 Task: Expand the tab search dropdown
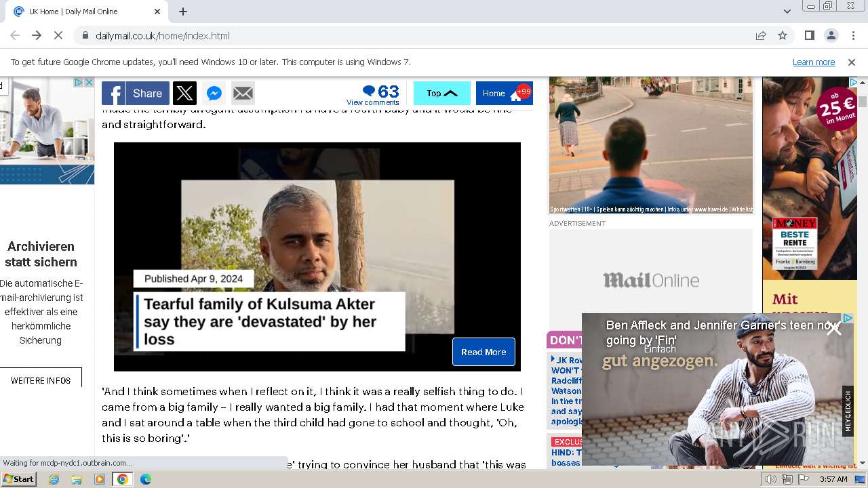click(x=787, y=12)
